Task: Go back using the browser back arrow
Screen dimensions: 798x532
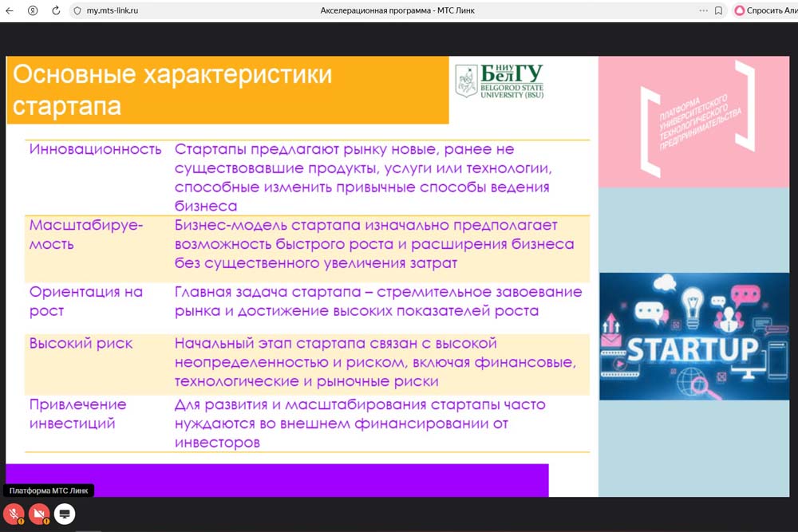Action: 10,11
